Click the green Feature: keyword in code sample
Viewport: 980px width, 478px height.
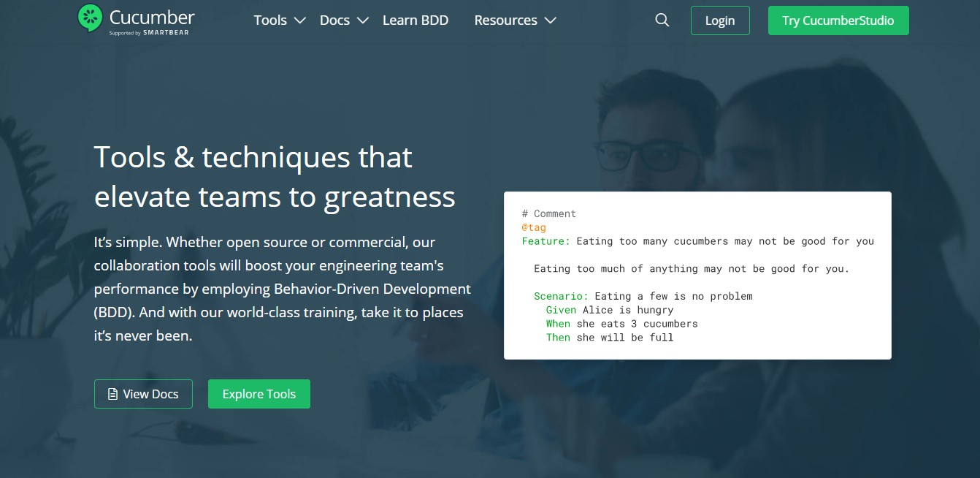545,241
